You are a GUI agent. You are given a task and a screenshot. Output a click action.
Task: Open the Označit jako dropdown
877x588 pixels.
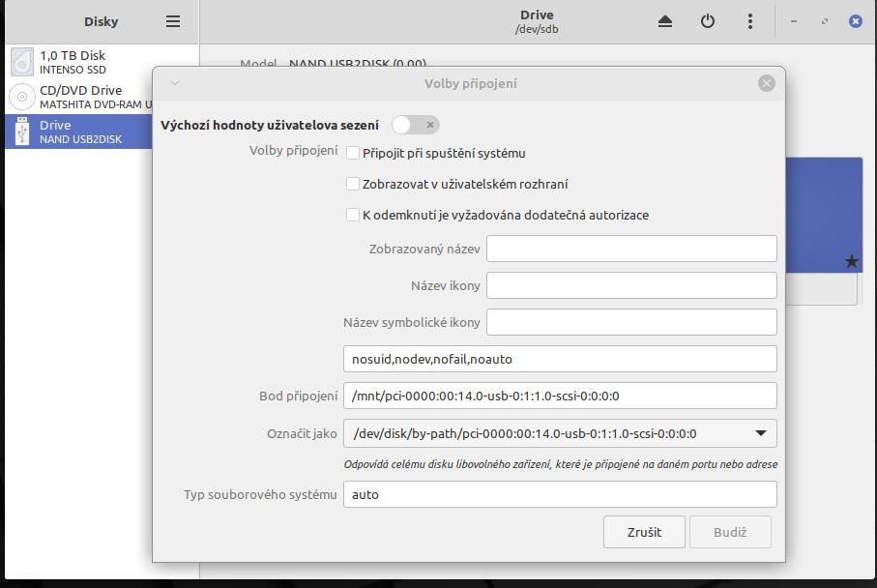[x=560, y=433]
